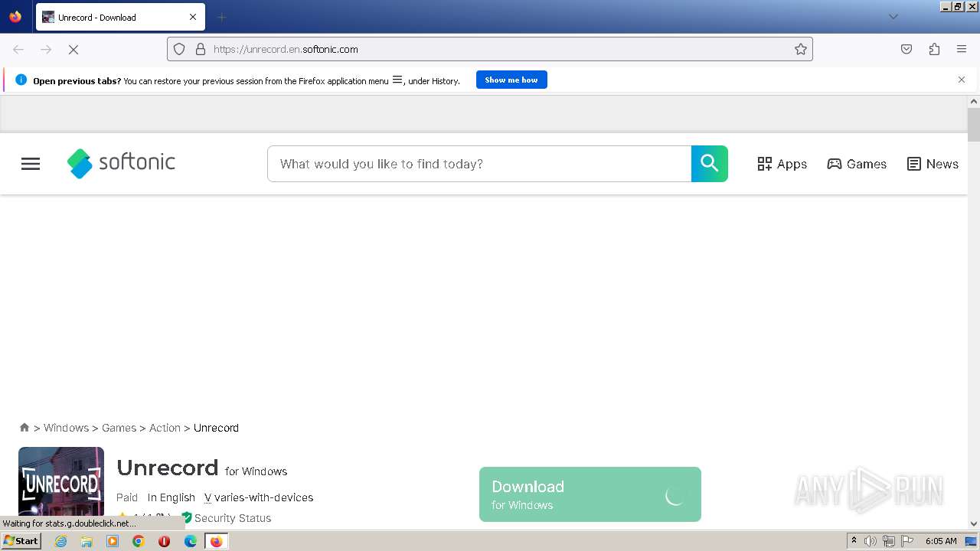Click the home breadcrumb icon
980x551 pixels.
point(24,427)
